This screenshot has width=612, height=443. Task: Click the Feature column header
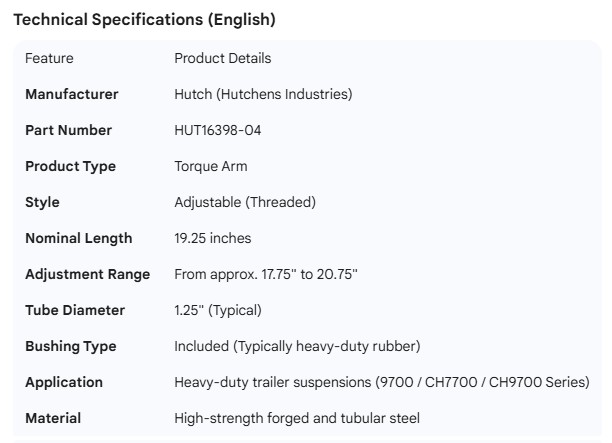[49, 58]
